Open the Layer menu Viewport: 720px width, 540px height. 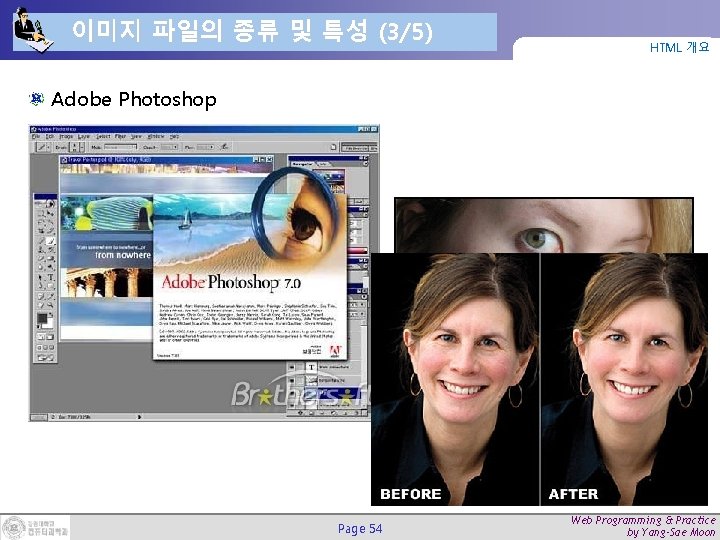click(84, 136)
